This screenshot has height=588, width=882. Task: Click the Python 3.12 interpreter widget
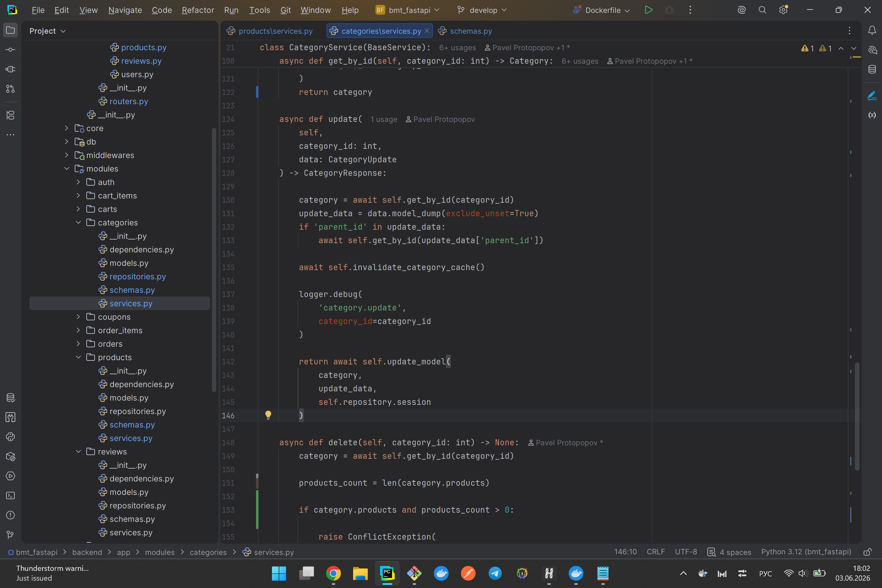coord(806,552)
